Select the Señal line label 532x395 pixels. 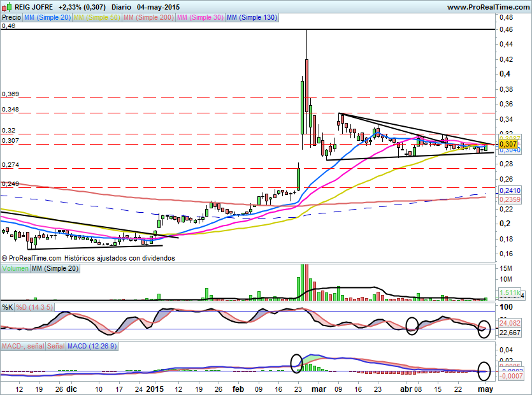tap(55, 345)
